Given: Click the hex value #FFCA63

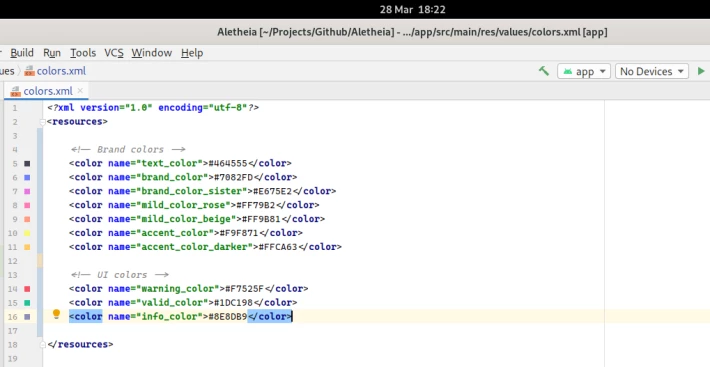Looking at the screenshot, I should click(x=278, y=247).
